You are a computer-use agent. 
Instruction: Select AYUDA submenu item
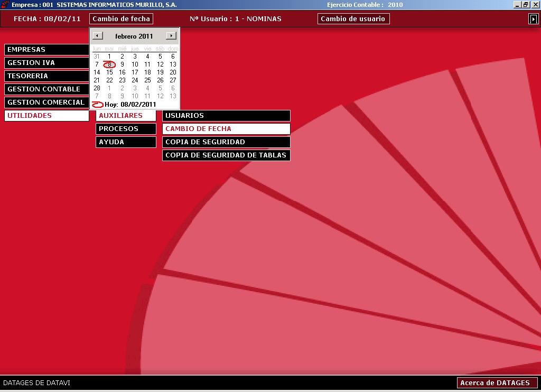point(126,142)
